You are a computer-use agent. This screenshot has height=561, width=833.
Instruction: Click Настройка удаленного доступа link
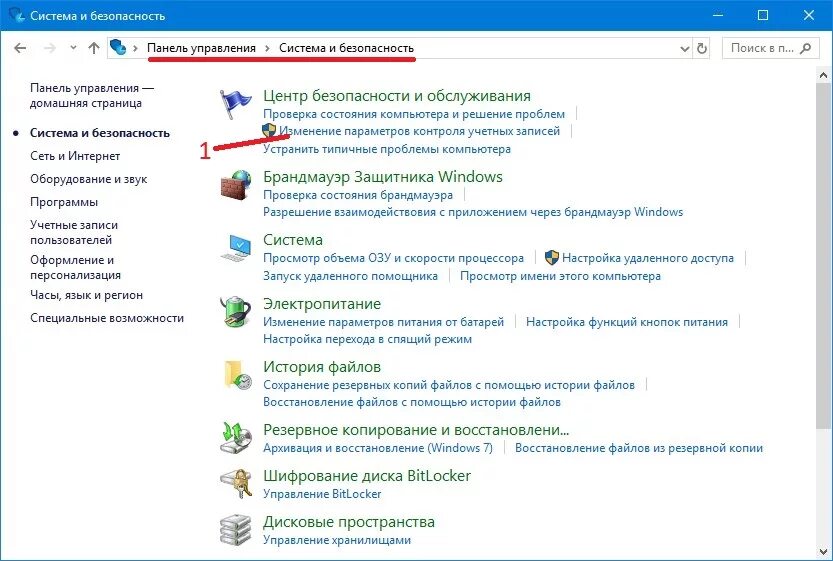pyautogui.click(x=648, y=258)
